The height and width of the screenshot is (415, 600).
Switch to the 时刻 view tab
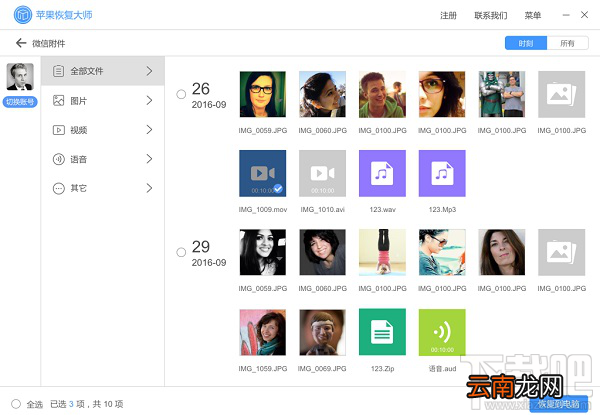click(x=526, y=43)
